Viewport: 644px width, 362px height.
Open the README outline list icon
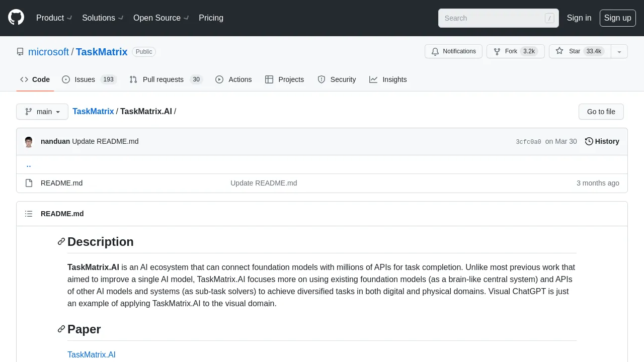(x=29, y=214)
